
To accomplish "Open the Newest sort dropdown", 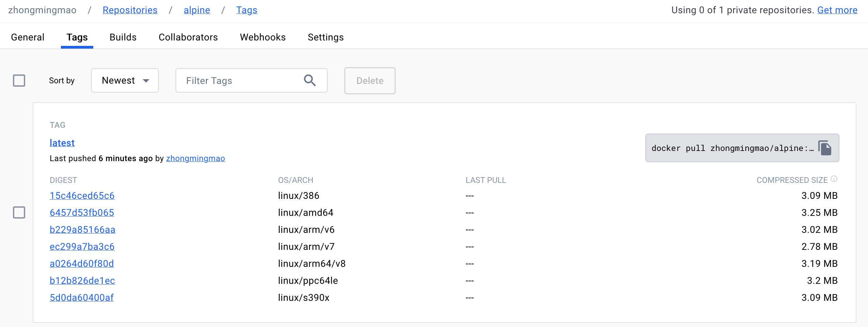I will coord(125,81).
